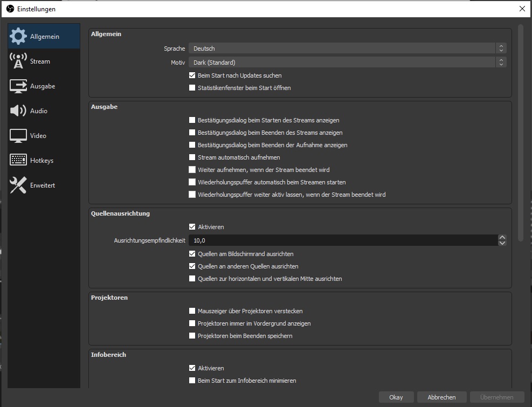Click the Erweitert tools icon
The width and height of the screenshot is (532, 407).
tap(18, 185)
